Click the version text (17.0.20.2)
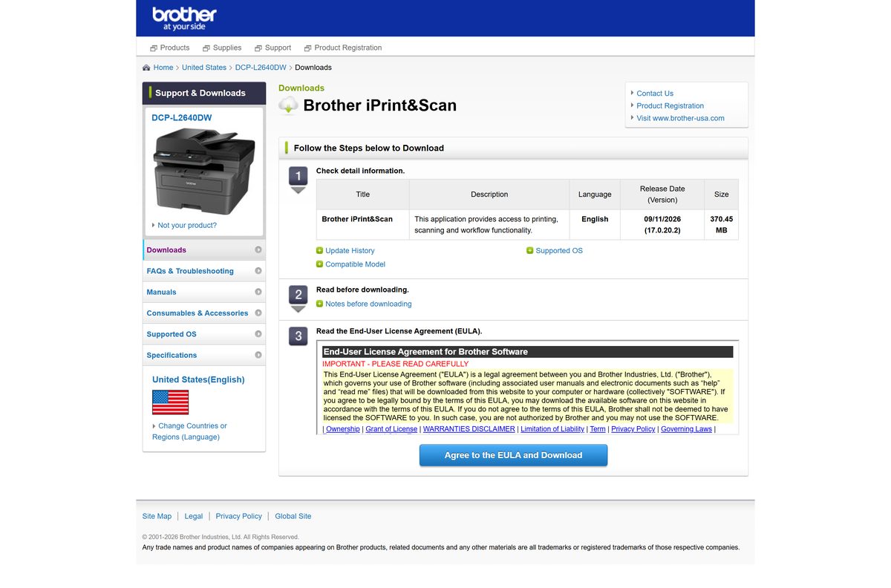Image resolution: width=891 pixels, height=588 pixels. pyautogui.click(x=662, y=231)
